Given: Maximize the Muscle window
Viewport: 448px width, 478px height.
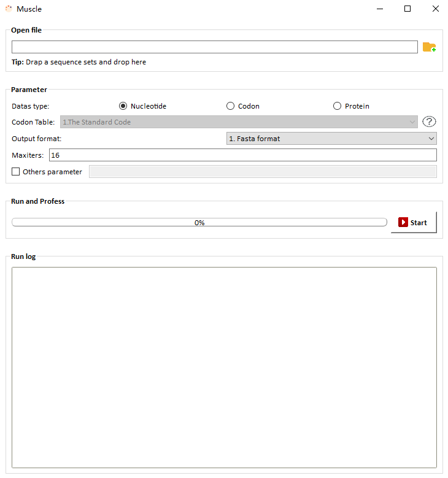Looking at the screenshot, I should point(407,9).
